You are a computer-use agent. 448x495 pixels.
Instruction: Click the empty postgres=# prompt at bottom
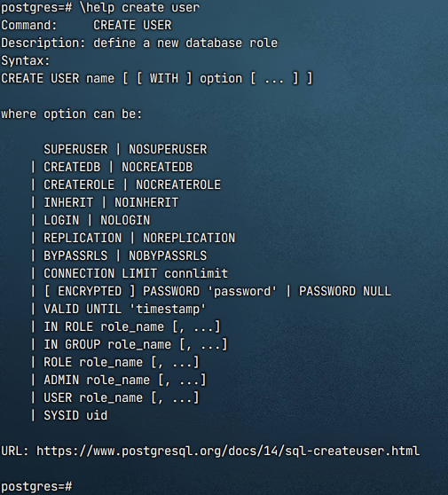[36, 486]
